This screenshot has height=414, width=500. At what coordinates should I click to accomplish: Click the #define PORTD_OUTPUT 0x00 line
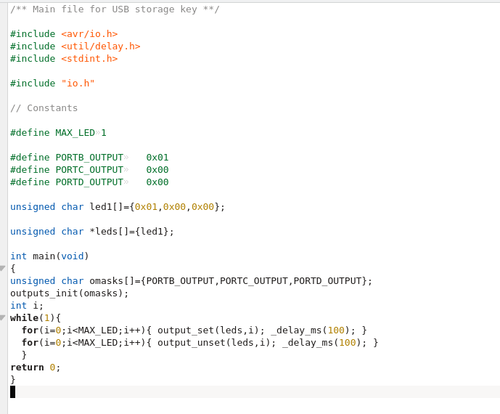point(89,182)
